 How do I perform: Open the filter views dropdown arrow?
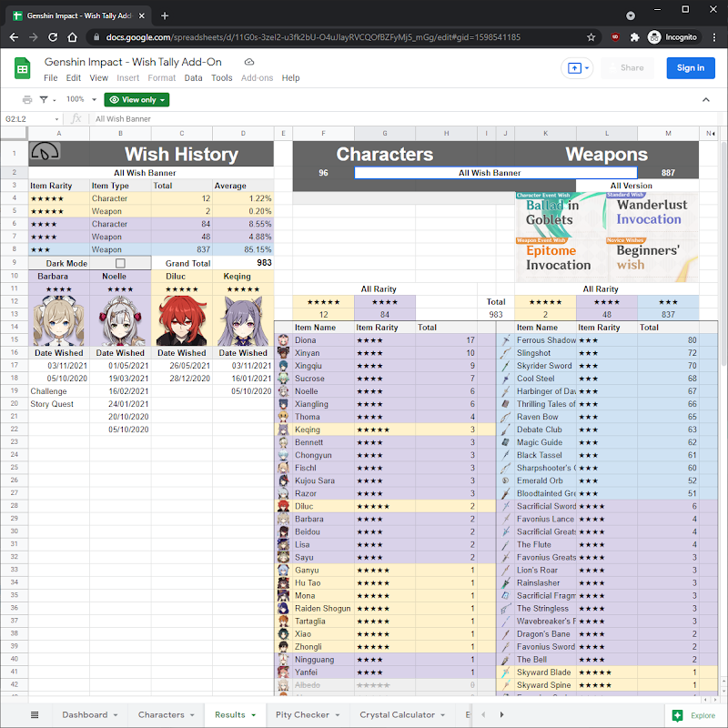point(54,100)
